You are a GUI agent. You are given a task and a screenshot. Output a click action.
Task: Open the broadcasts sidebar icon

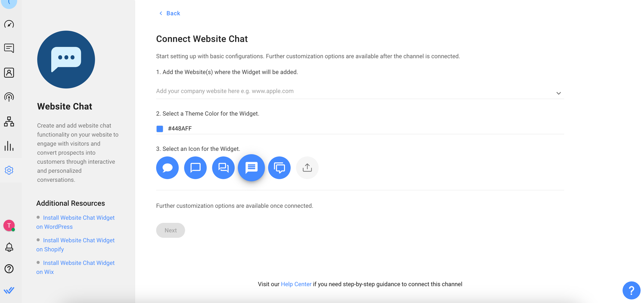(x=9, y=97)
